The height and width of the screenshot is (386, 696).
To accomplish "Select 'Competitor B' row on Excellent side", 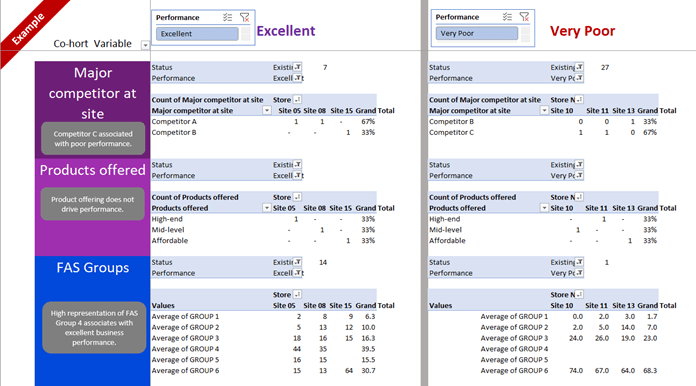I will click(x=174, y=132).
